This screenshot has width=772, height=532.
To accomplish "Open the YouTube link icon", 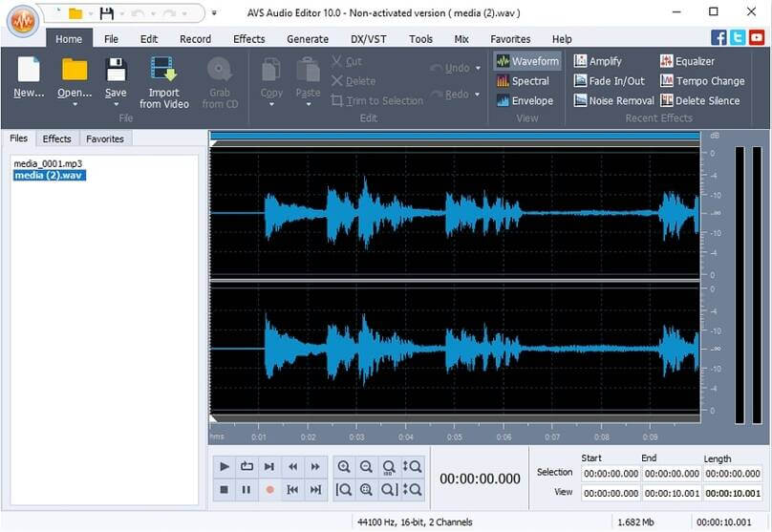I will [757, 37].
